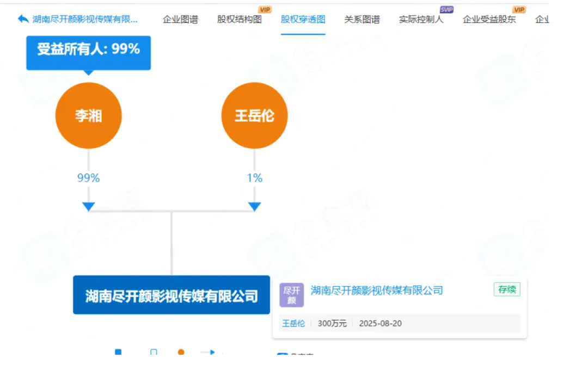Open the 关系图谱 tab
This screenshot has height=365, width=588.
pos(362,18)
